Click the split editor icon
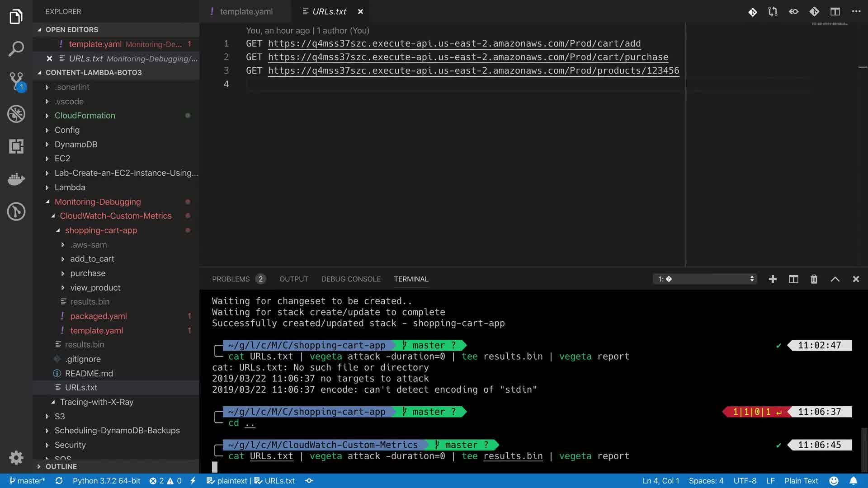 click(835, 12)
